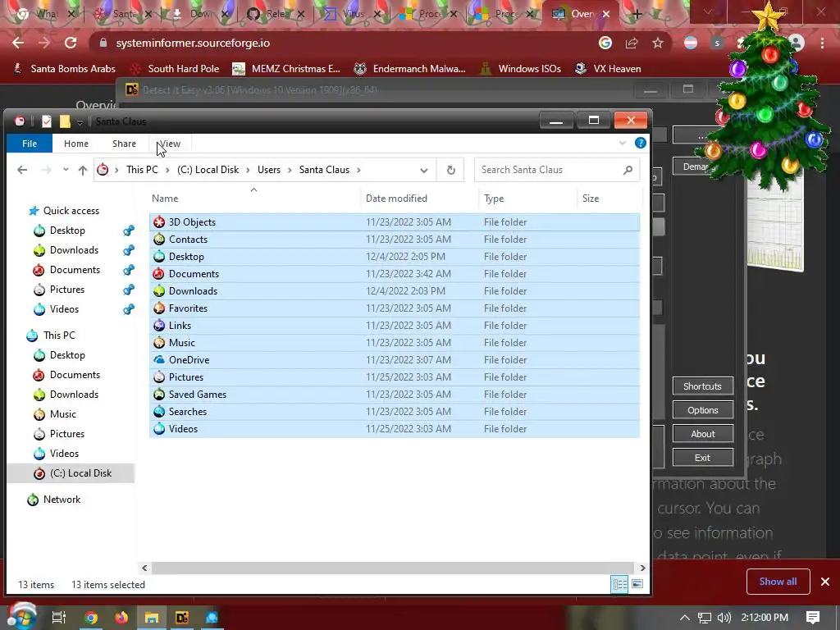Refresh the Santa Claus folder view
Viewport: 840px width, 630px height.
pyautogui.click(x=451, y=170)
